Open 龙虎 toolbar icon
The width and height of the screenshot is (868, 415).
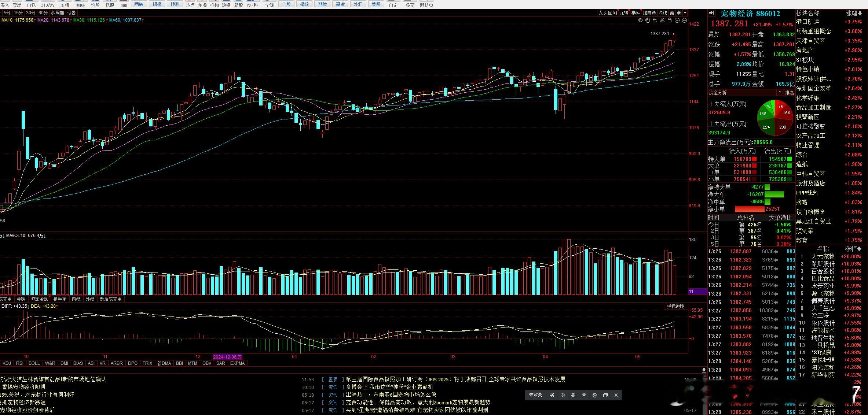pyautogui.click(x=202, y=4)
